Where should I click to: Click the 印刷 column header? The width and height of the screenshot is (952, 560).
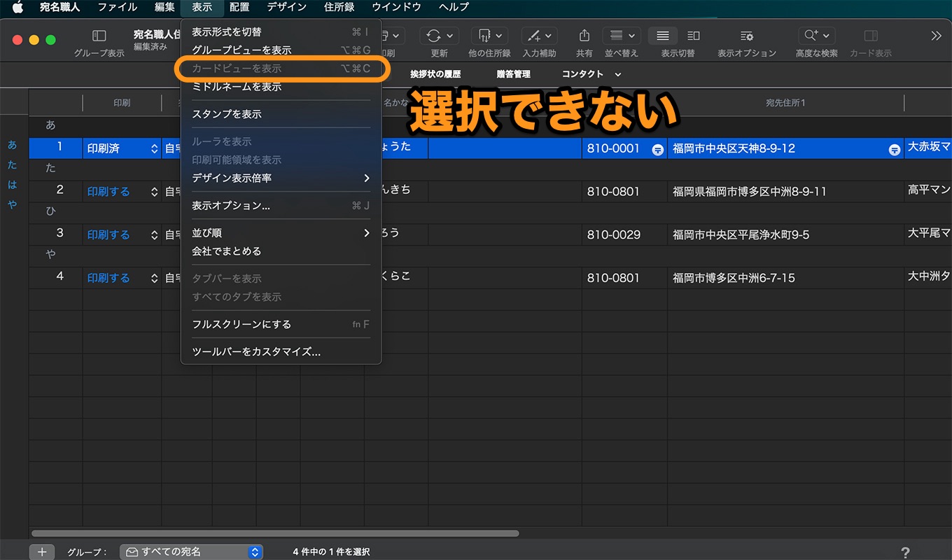pos(122,103)
